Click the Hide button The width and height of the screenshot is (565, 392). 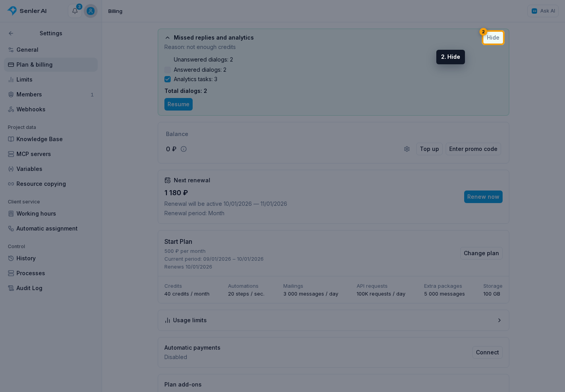click(493, 38)
